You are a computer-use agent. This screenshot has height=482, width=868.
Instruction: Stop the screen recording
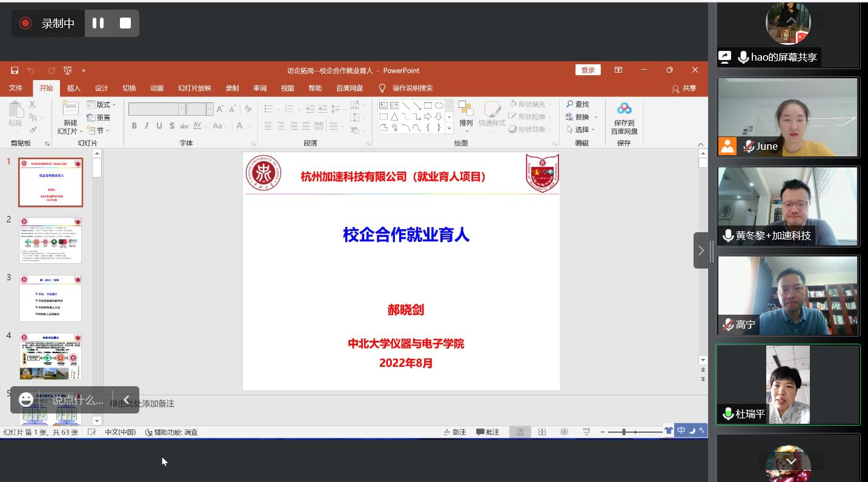(125, 23)
